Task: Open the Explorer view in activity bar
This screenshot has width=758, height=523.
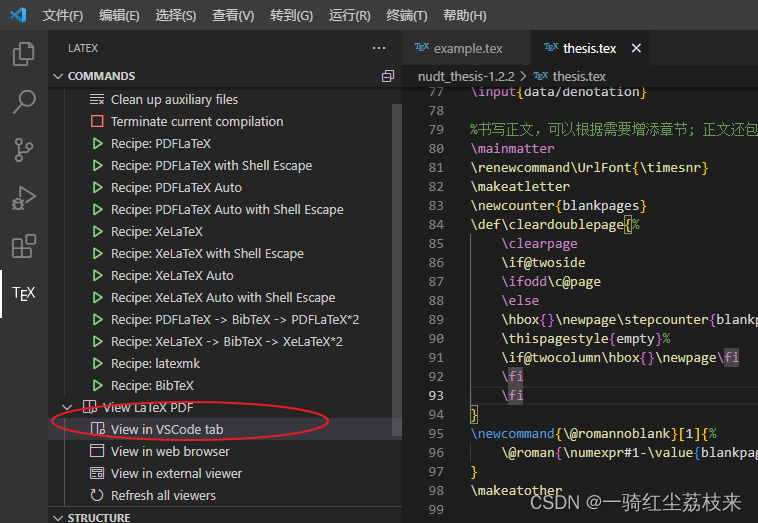Action: (x=23, y=54)
